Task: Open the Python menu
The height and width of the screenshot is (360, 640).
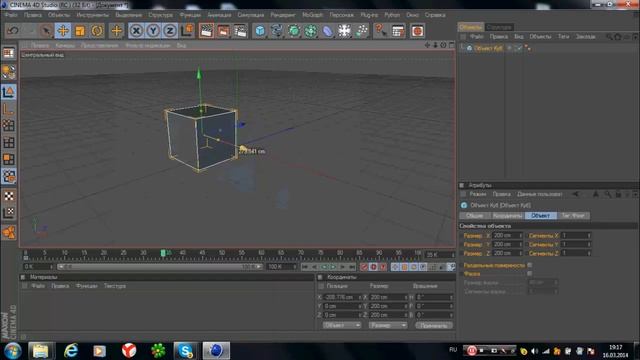Action: coord(392,15)
